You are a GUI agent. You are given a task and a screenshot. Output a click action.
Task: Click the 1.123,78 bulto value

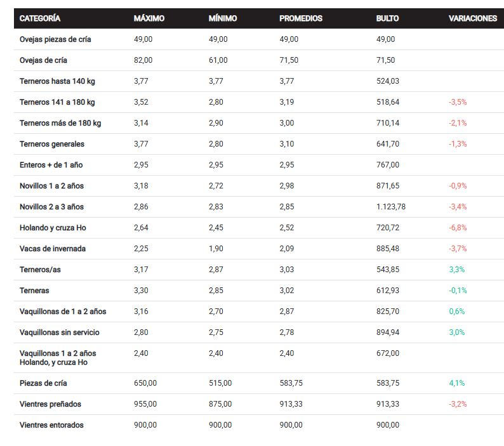click(390, 207)
